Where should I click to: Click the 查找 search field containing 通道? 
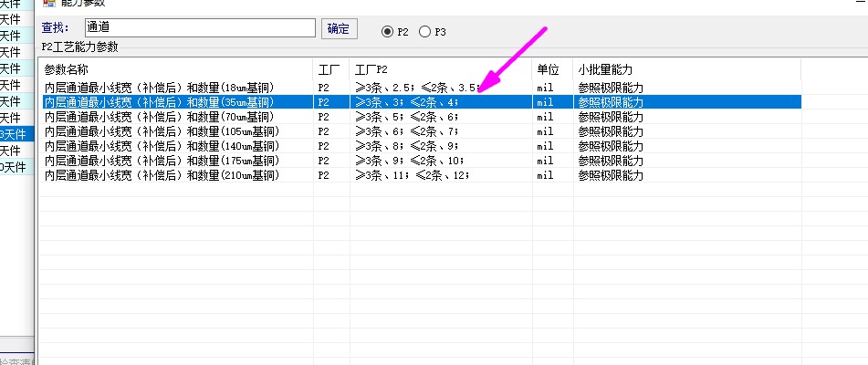point(200,27)
